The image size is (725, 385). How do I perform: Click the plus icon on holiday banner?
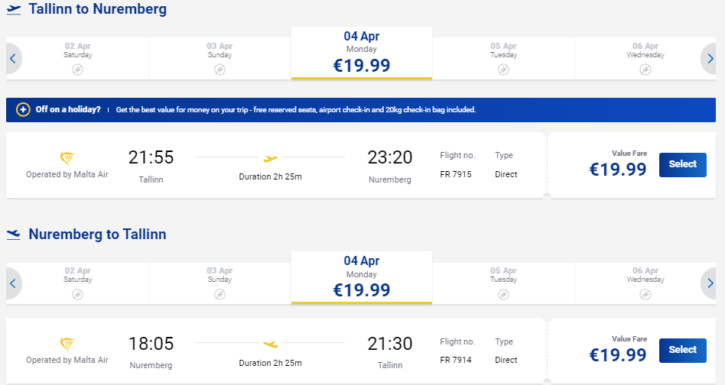[23, 110]
